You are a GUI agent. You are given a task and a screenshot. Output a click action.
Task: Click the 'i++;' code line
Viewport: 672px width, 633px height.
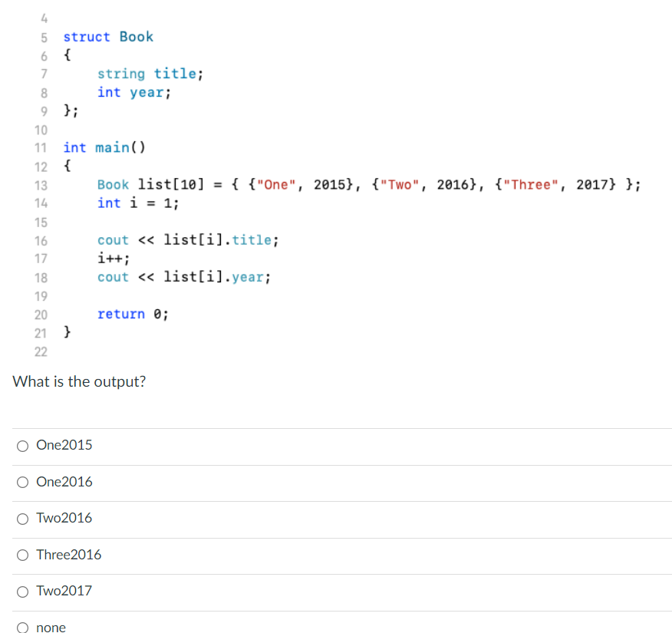click(114, 258)
